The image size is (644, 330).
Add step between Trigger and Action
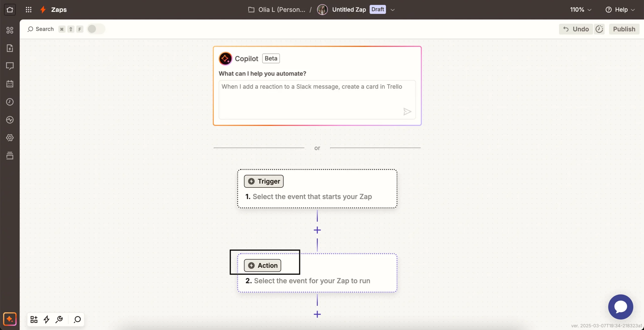pos(317,230)
